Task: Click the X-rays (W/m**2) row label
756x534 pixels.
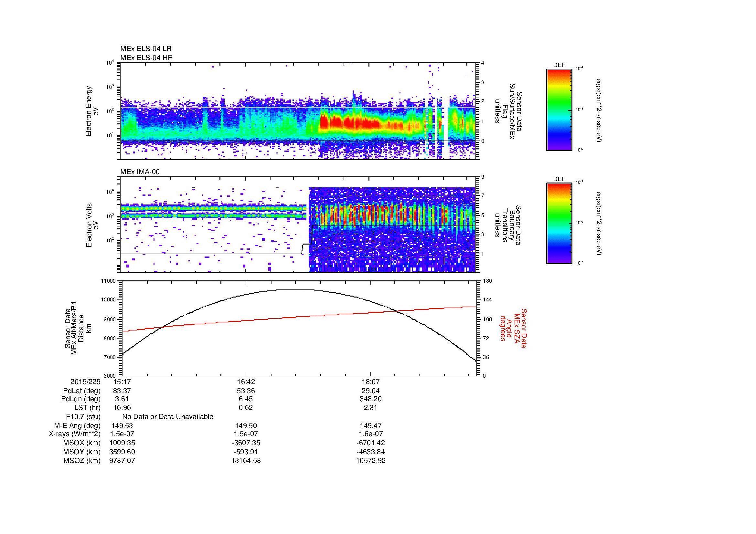Action: click(x=75, y=434)
